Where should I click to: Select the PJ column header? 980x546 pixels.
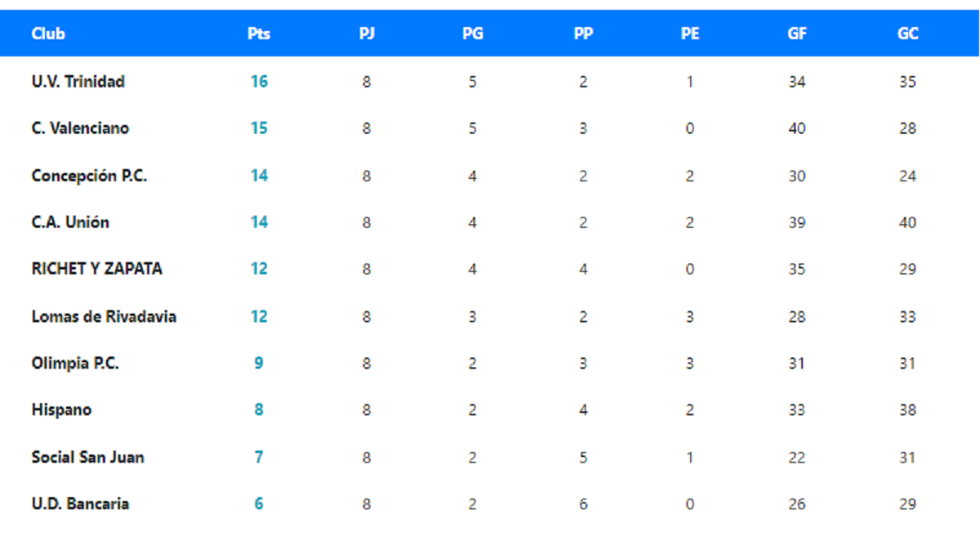367,34
